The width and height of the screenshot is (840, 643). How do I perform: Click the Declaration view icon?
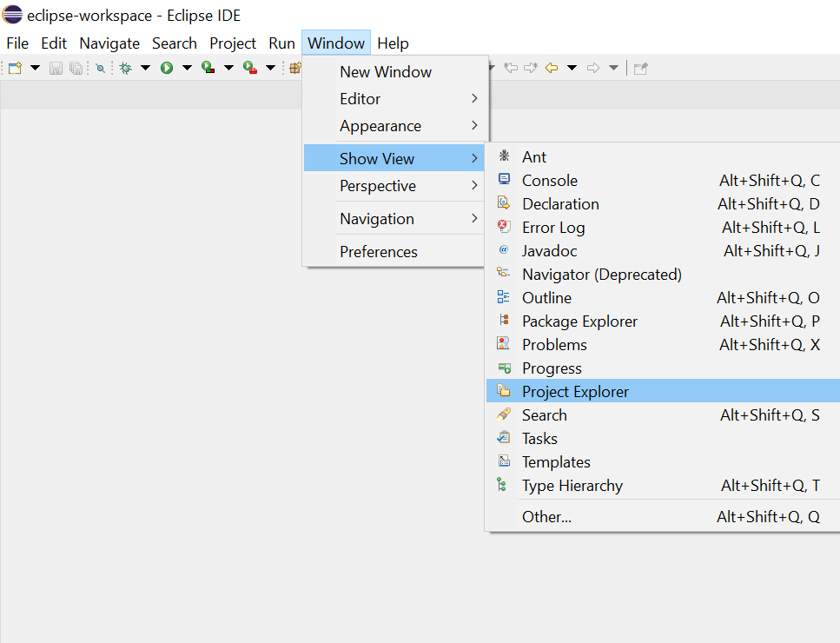pyautogui.click(x=504, y=202)
